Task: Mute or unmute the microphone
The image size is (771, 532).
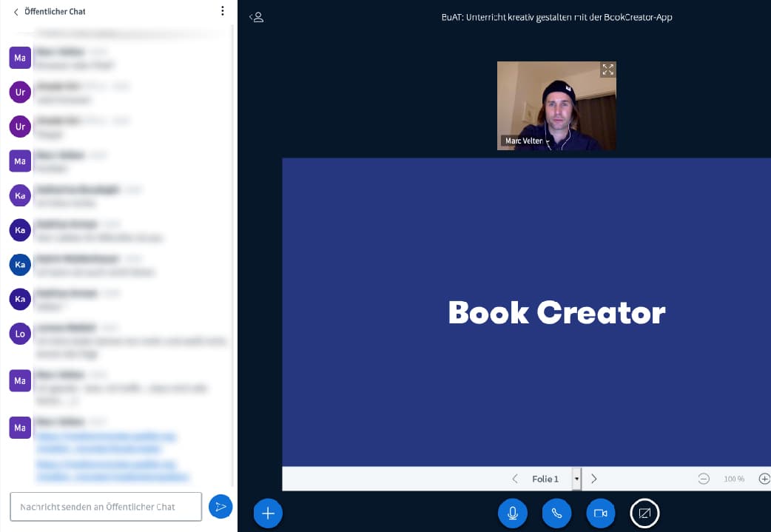Action: point(512,514)
